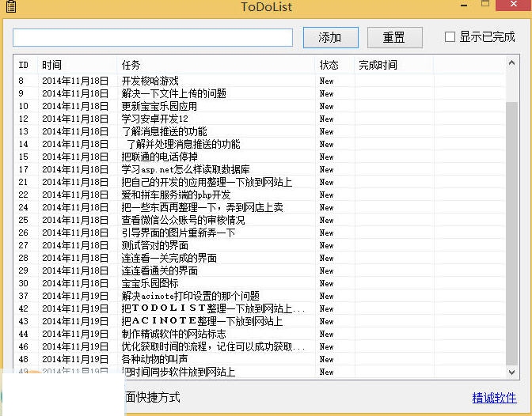Select task 各种动物的叫声
Viewport: 532px width, 416px height.
click(154, 359)
